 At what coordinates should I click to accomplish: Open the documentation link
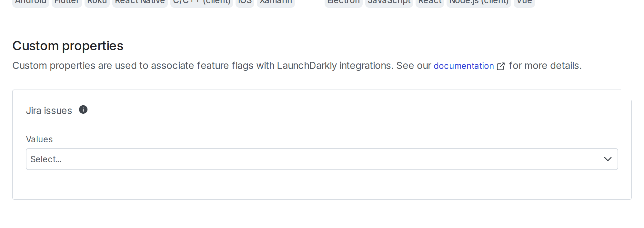coord(464,66)
